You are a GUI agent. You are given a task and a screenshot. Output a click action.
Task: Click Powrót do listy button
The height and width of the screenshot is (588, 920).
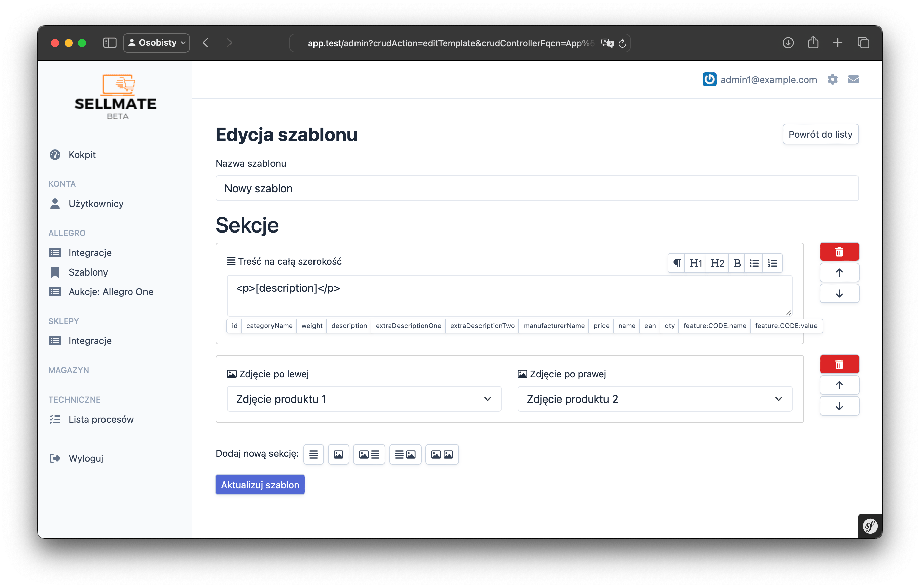click(x=820, y=134)
